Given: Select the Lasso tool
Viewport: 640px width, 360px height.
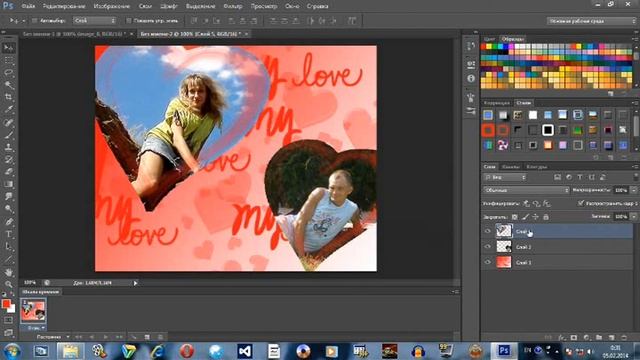Looking at the screenshot, I should [9, 73].
